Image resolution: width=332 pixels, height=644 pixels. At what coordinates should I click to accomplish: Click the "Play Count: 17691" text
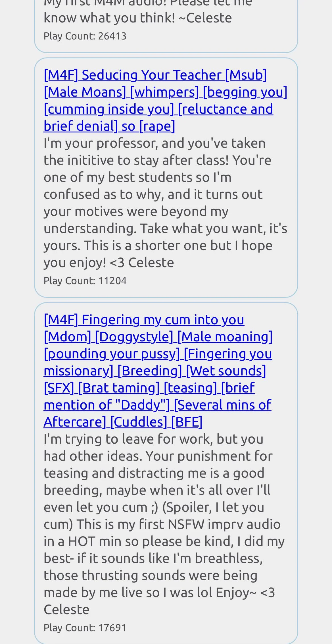[85, 628]
